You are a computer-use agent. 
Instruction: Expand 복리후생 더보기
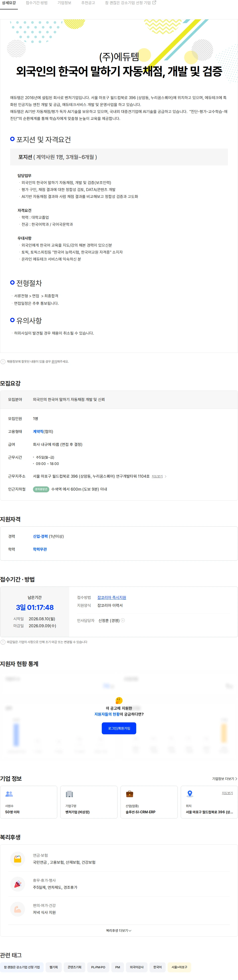coord(119,931)
